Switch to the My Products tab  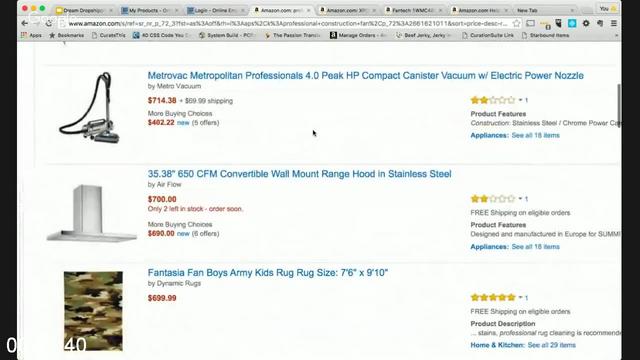(x=149, y=10)
